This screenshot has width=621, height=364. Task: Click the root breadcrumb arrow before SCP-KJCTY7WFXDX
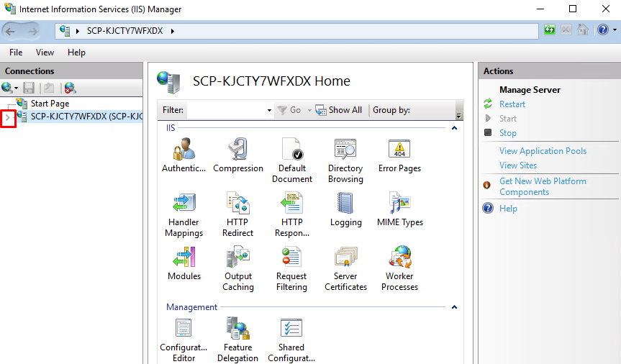(78, 31)
